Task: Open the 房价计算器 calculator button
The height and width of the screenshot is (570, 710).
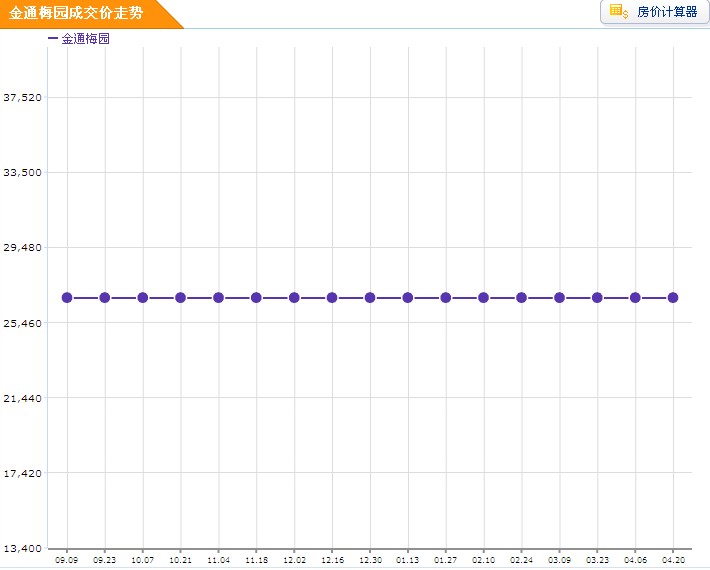Action: coord(655,12)
